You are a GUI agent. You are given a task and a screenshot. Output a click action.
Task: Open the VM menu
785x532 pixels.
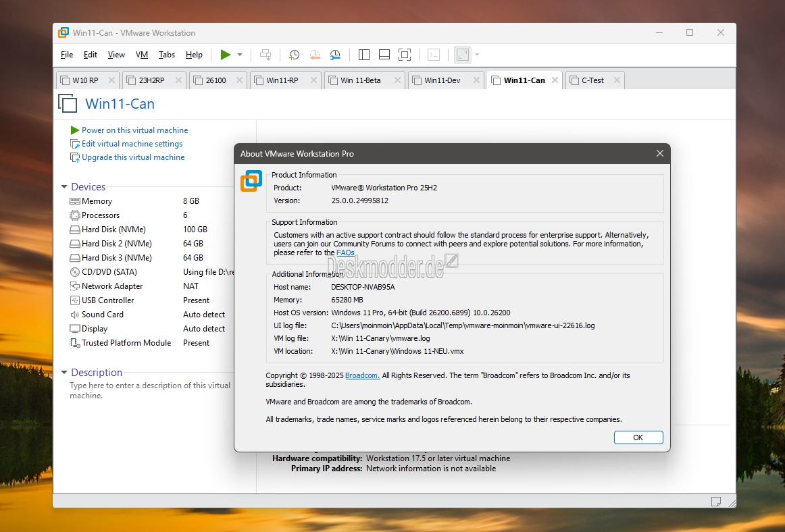pos(142,55)
